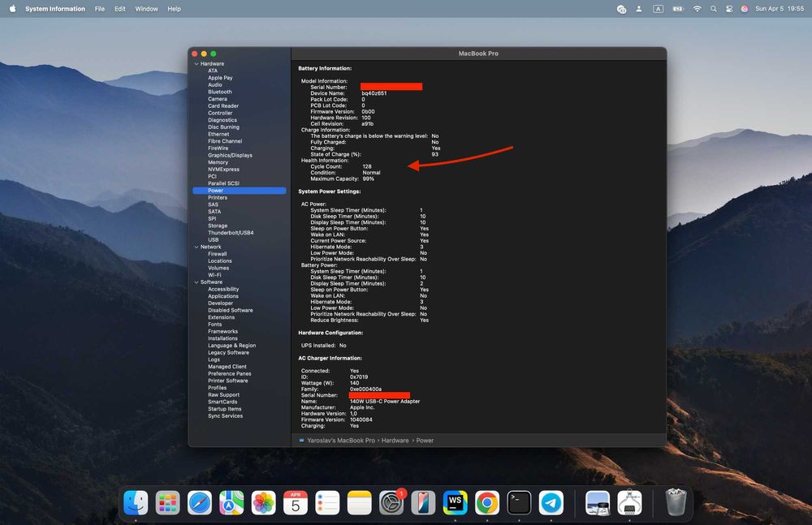Image resolution: width=812 pixels, height=525 pixels.
Task: Open the Photos app in the Dock
Action: coord(264,503)
